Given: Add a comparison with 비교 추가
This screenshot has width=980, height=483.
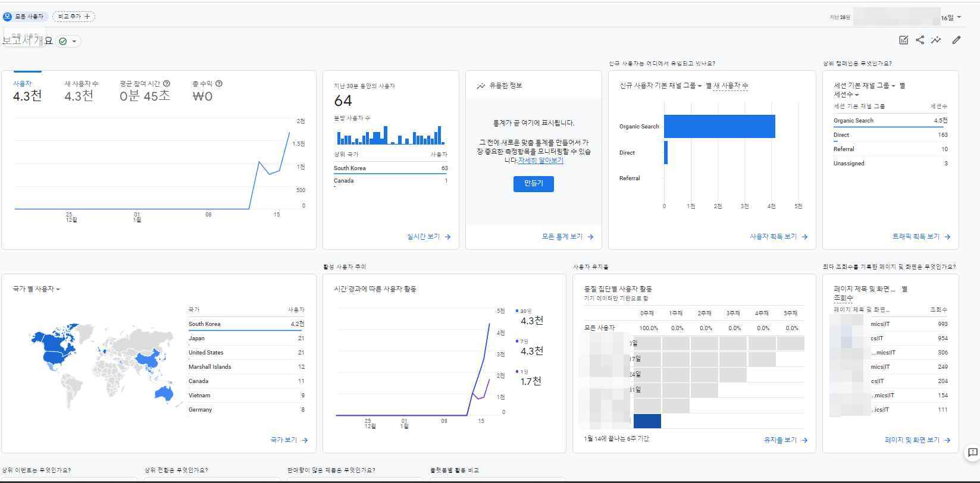Looking at the screenshot, I should point(74,17).
